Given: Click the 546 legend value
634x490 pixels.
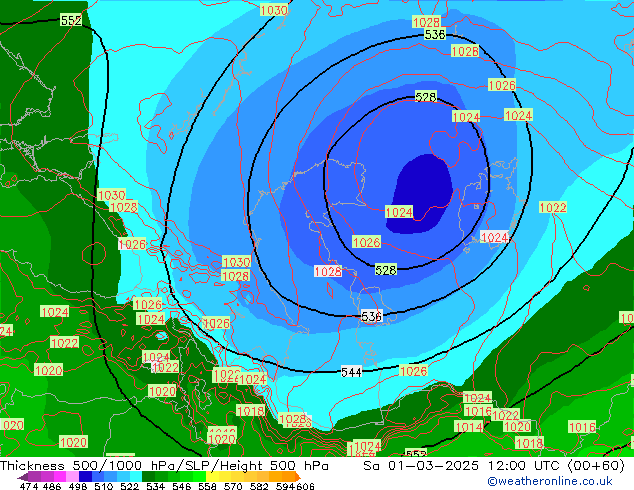Looking at the screenshot, I should coord(182,486).
